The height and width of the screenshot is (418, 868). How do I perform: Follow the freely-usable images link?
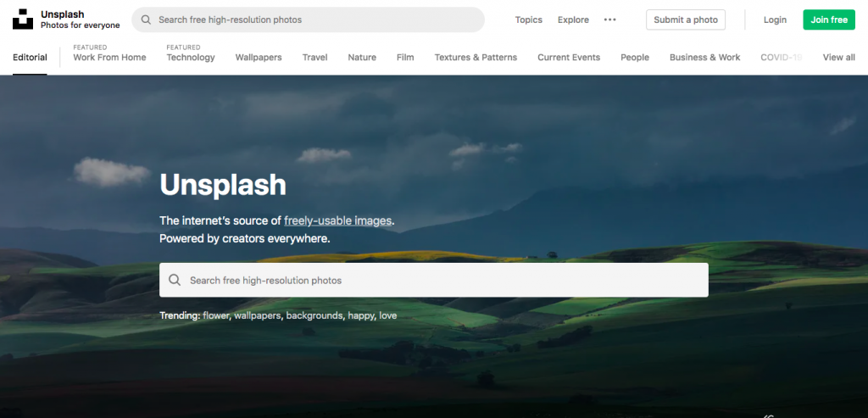[337, 220]
